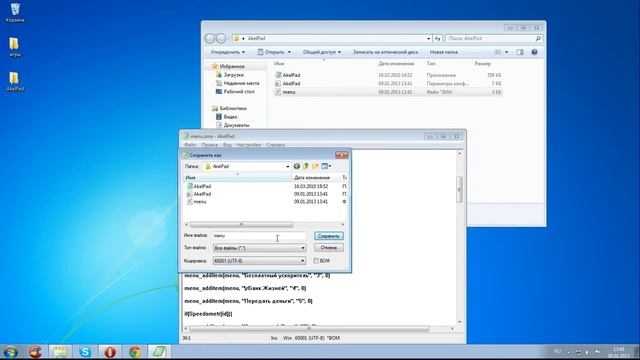This screenshot has height=360, width=640.
Task: Open the view menu icon in Save dialog
Action: (326, 166)
